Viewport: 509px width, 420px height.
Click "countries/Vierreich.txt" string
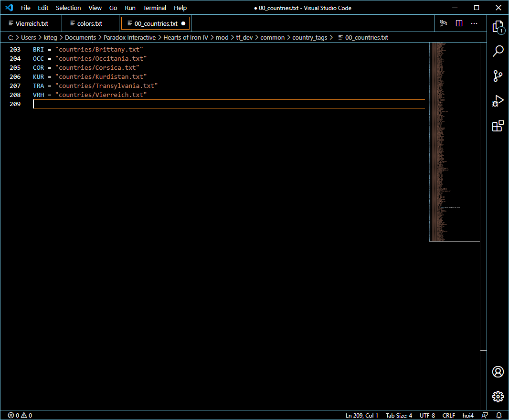(101, 95)
